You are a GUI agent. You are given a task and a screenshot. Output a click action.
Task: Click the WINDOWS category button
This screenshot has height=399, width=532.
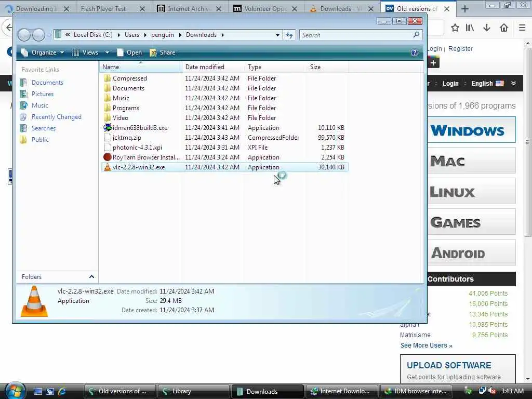point(471,130)
